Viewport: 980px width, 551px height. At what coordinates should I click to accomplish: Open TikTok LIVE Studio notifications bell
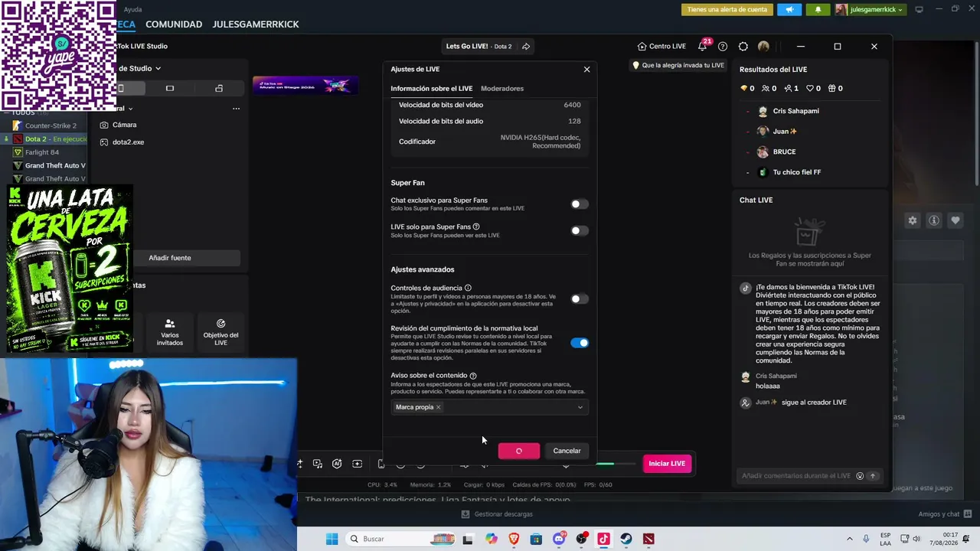point(703,46)
